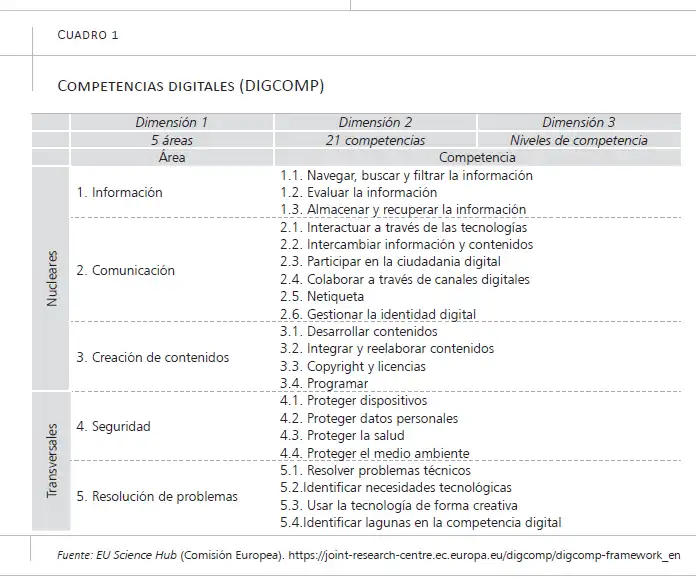The width and height of the screenshot is (696, 580).
Task: Select the "Competencias digitales (DIGCOMP)" title
Action: coord(191,85)
